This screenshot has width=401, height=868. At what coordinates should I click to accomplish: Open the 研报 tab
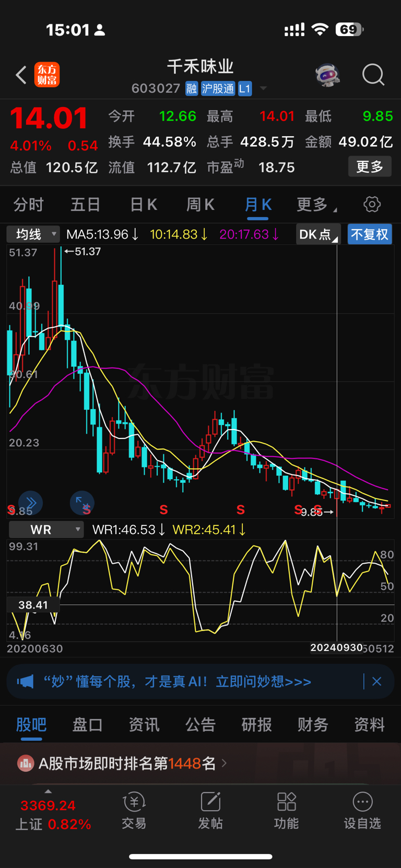click(x=256, y=724)
